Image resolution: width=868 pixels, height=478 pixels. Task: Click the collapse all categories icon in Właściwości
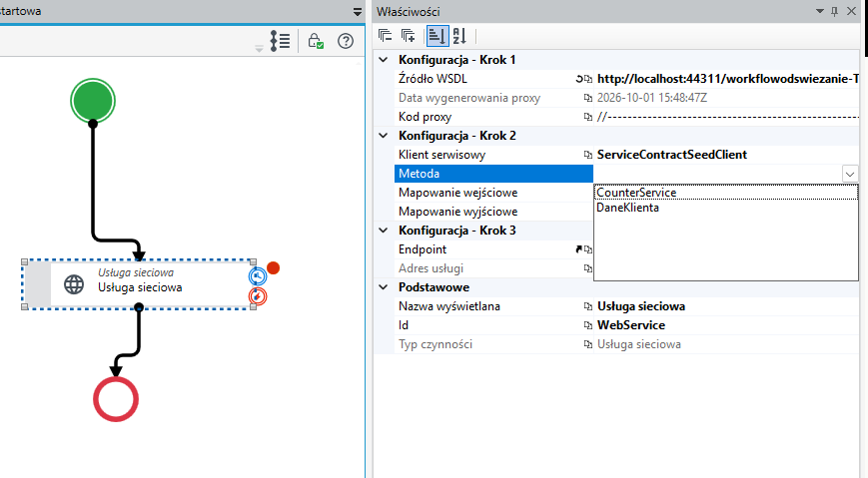point(385,36)
